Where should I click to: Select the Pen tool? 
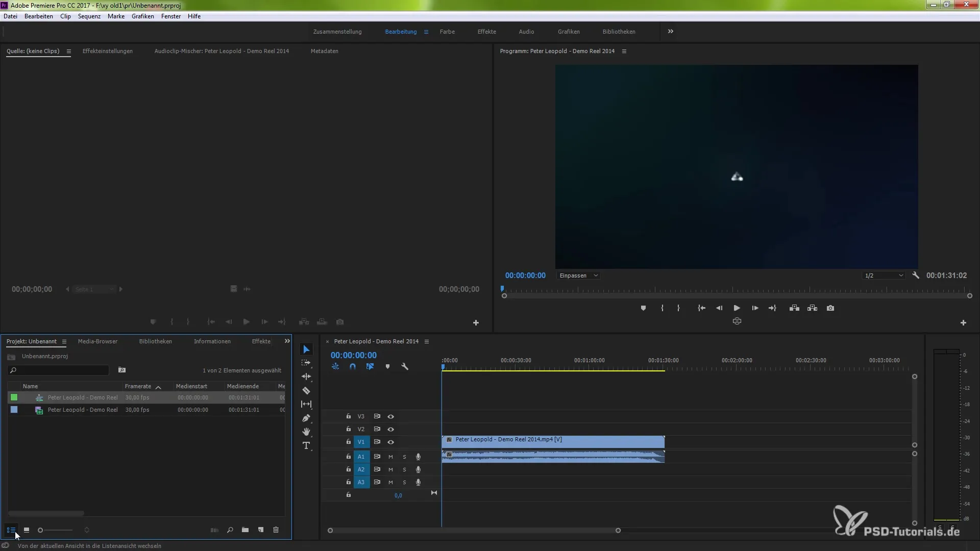[x=306, y=418]
